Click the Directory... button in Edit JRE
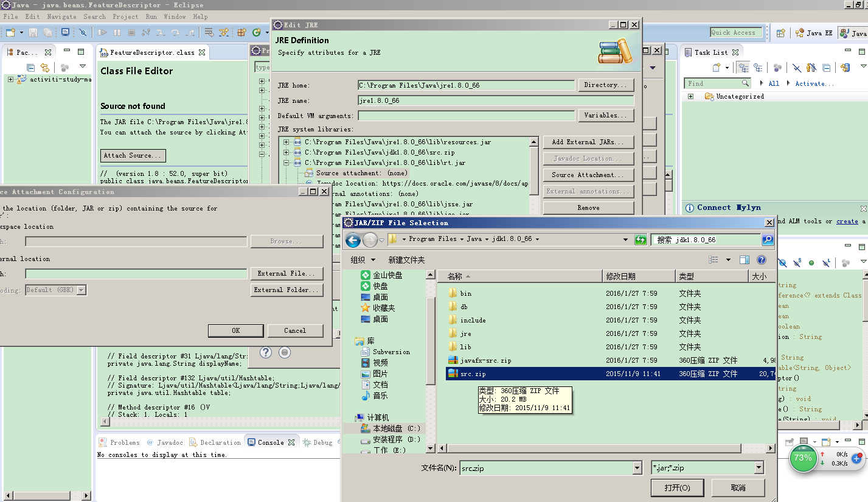Image resolution: width=868 pixels, height=502 pixels. click(606, 85)
